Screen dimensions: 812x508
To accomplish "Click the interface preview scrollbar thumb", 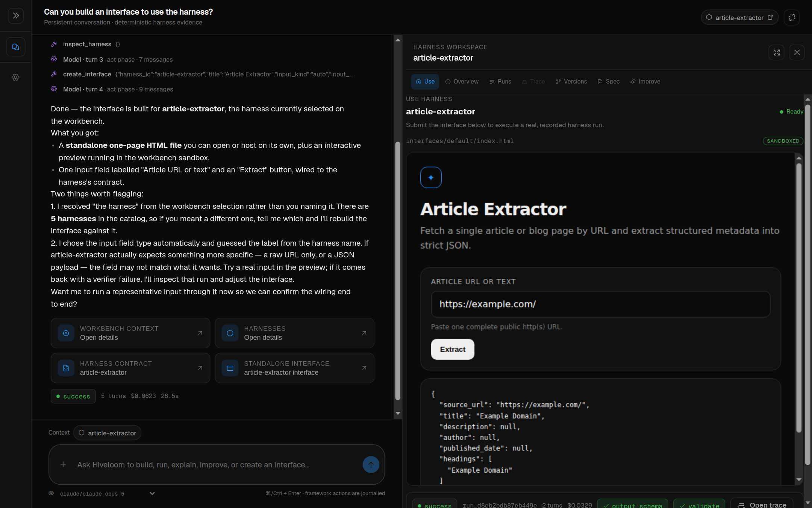I will (x=799, y=297).
